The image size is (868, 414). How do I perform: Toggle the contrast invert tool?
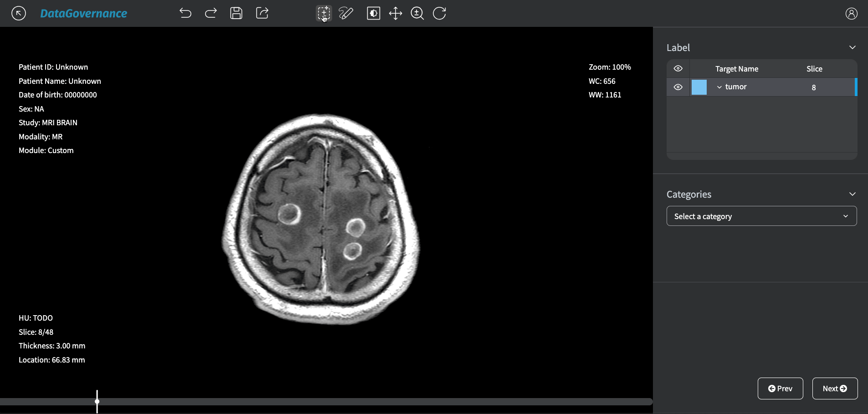click(373, 13)
